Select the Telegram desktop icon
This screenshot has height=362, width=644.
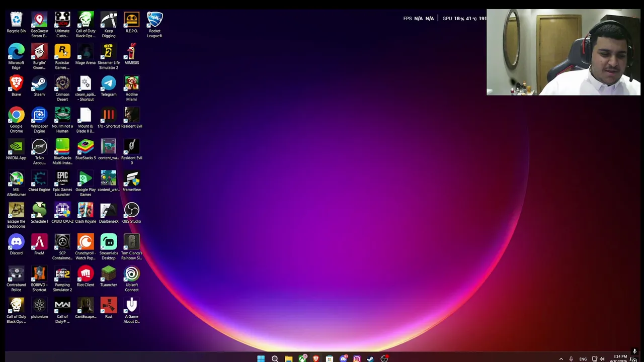tap(109, 86)
